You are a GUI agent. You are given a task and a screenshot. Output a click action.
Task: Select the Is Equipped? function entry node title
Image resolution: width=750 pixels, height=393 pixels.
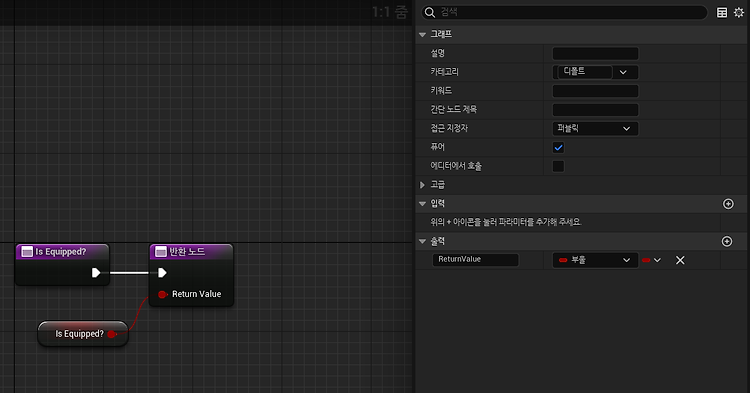coord(61,251)
